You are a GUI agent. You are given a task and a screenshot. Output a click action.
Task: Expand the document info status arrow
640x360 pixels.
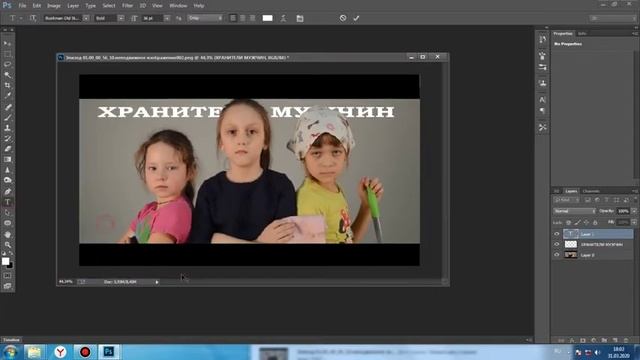pos(157,282)
